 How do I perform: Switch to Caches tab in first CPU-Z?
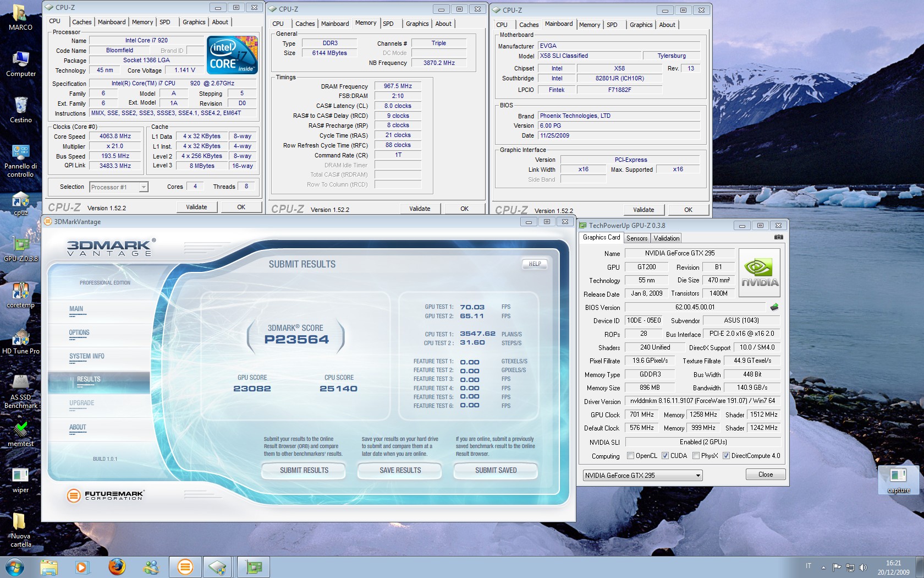pos(82,22)
